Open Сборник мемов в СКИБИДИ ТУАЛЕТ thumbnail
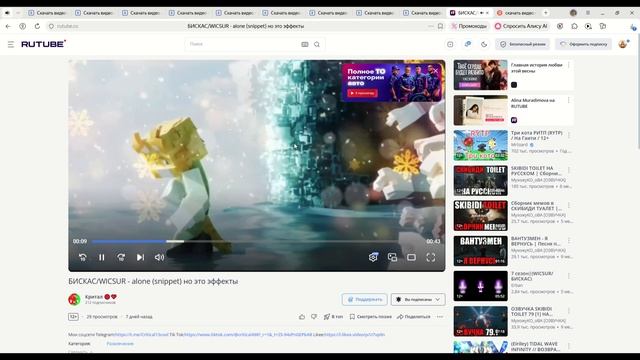640x360 pixels. click(x=480, y=216)
